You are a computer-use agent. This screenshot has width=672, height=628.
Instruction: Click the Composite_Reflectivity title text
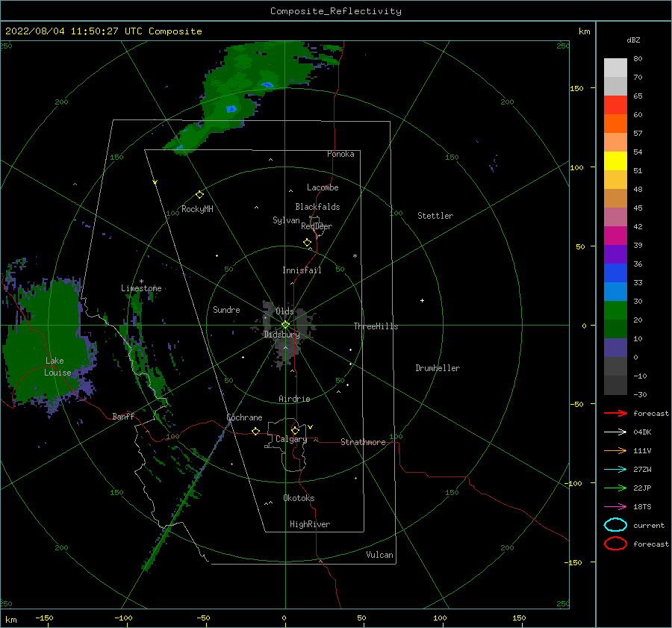(x=335, y=11)
